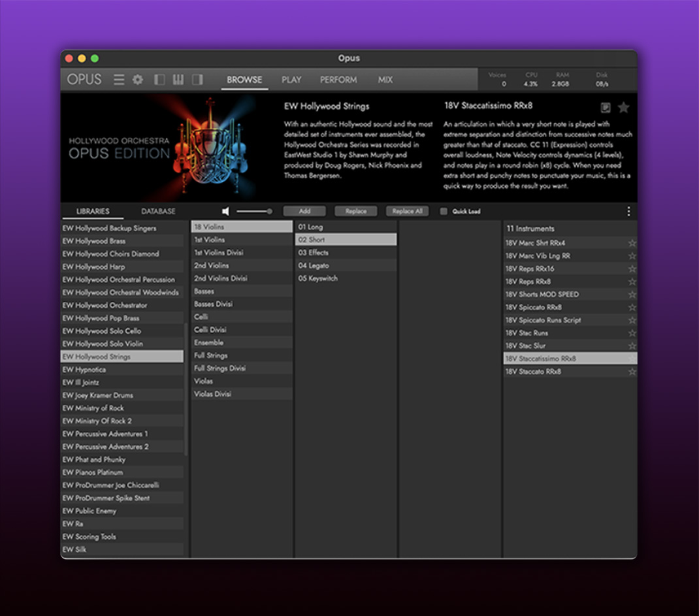Select EW Hollywood Backup Singers library
The image size is (699, 616).
click(122, 228)
